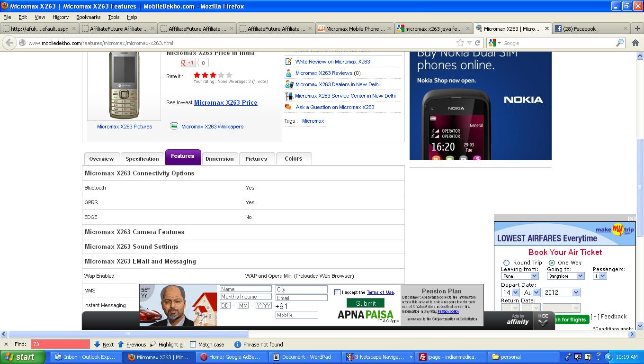Click the browser back arrow button
The width and height of the screenshot is (644, 364).
pos(9,43)
